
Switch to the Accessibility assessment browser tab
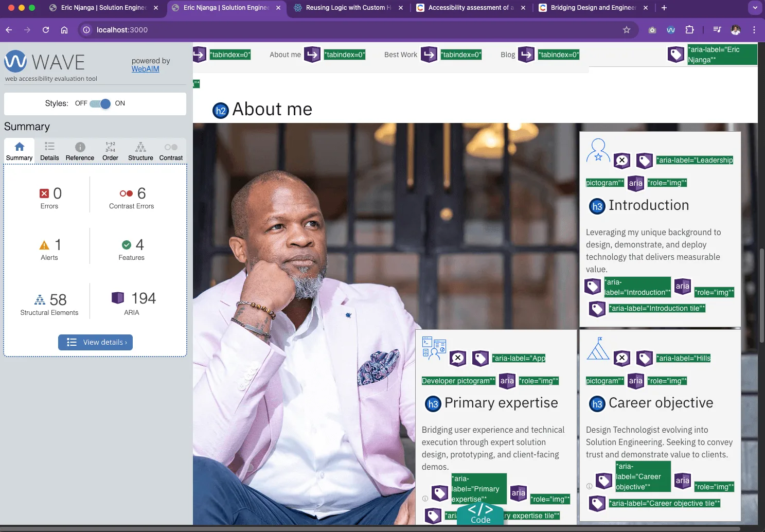coord(471,8)
